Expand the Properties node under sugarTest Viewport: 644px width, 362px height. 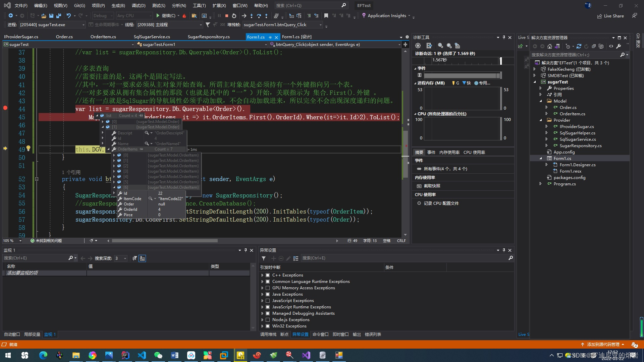tap(541, 88)
